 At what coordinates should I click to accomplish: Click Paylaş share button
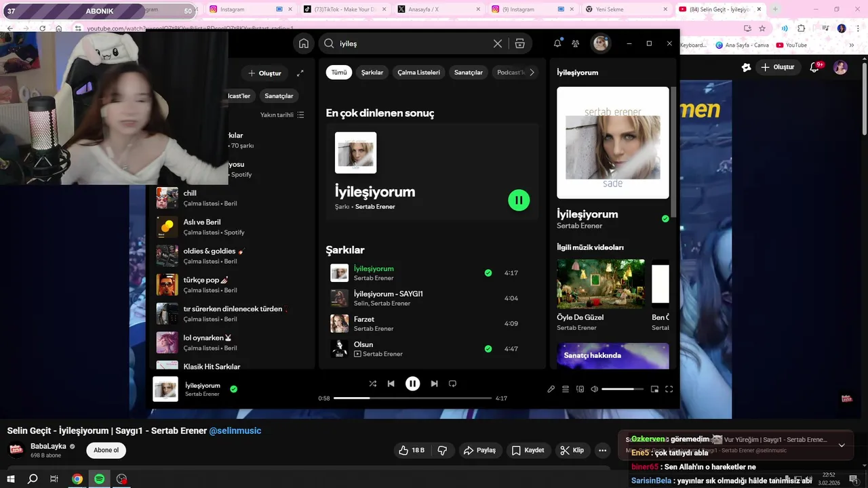click(479, 450)
